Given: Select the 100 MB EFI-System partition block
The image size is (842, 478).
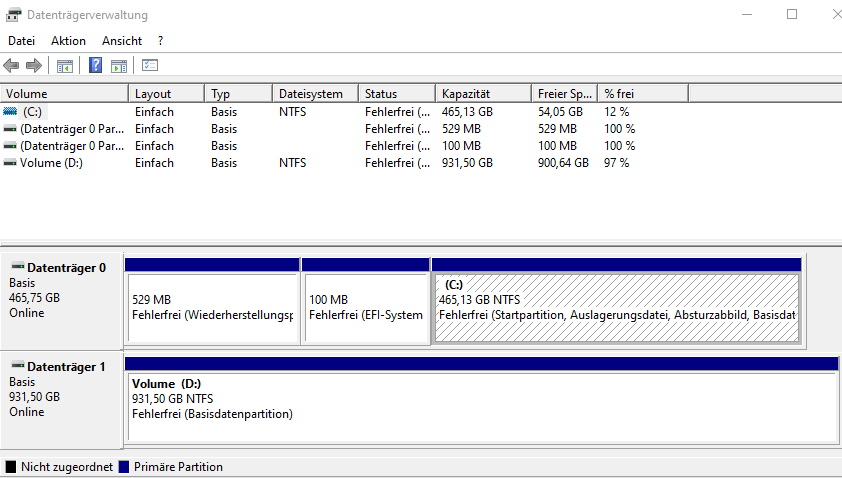Looking at the screenshot, I should click(366, 308).
